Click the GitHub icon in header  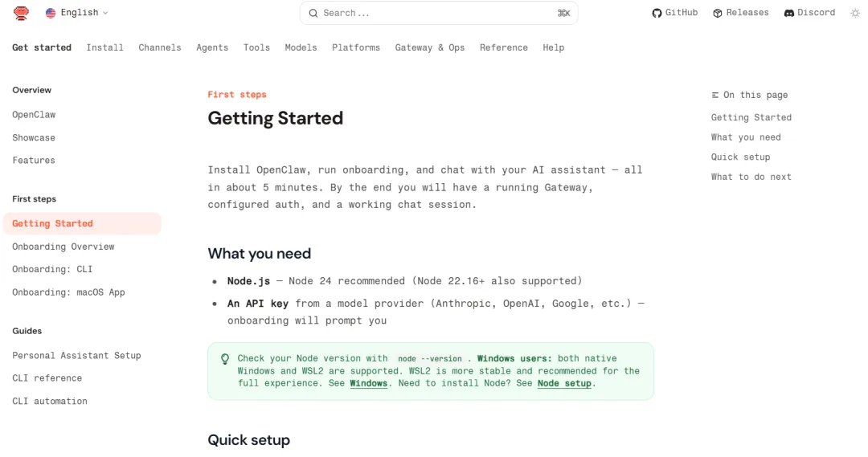(x=657, y=13)
